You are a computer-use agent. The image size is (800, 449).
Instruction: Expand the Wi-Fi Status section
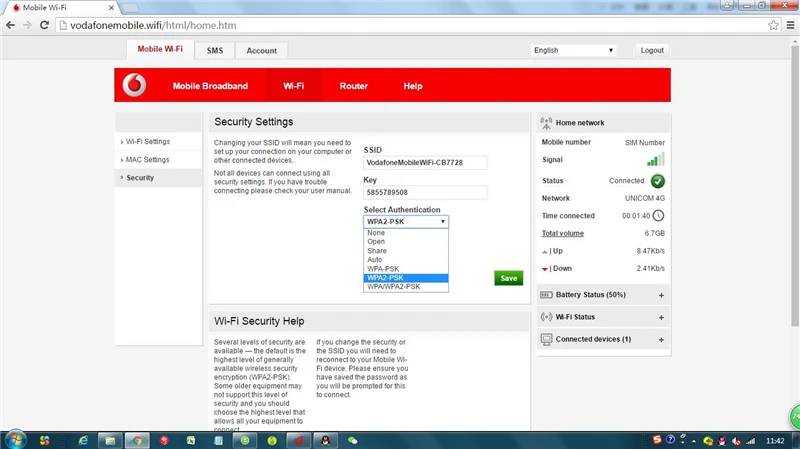pyautogui.click(x=661, y=317)
